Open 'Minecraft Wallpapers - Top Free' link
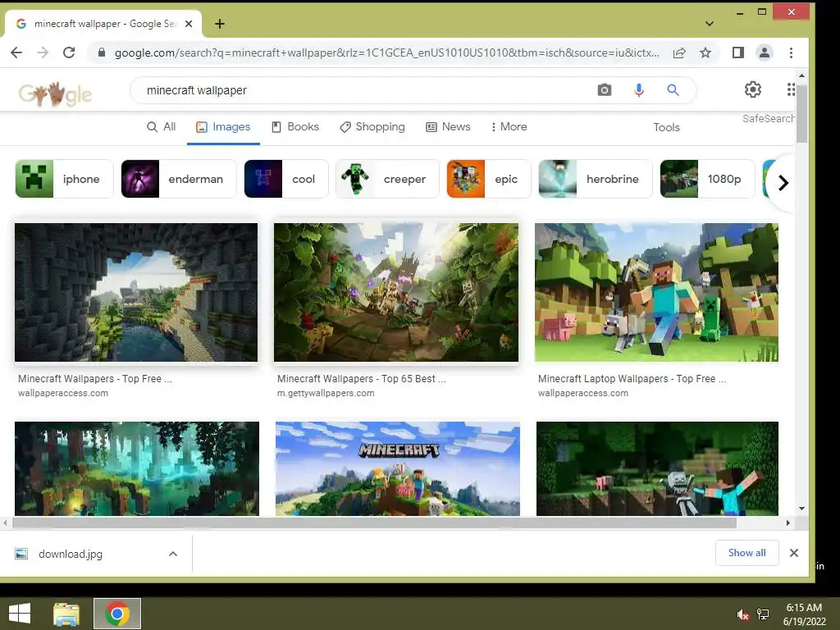This screenshot has height=630, width=840. [x=95, y=379]
